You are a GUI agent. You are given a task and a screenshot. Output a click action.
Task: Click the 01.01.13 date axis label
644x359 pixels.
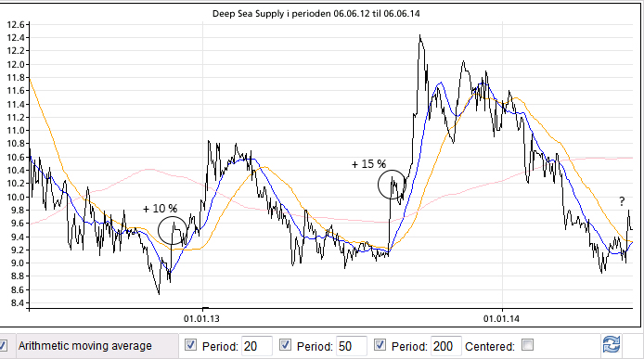(x=201, y=318)
